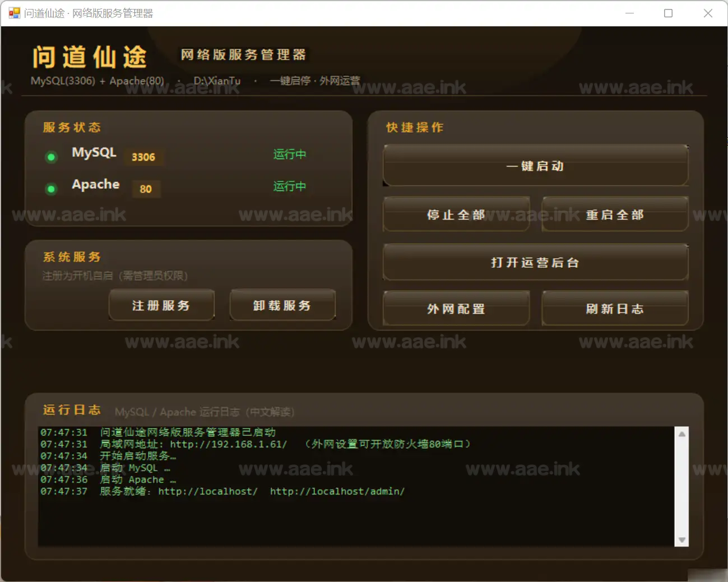Click the scroll up arrow in the log

pos(682,434)
